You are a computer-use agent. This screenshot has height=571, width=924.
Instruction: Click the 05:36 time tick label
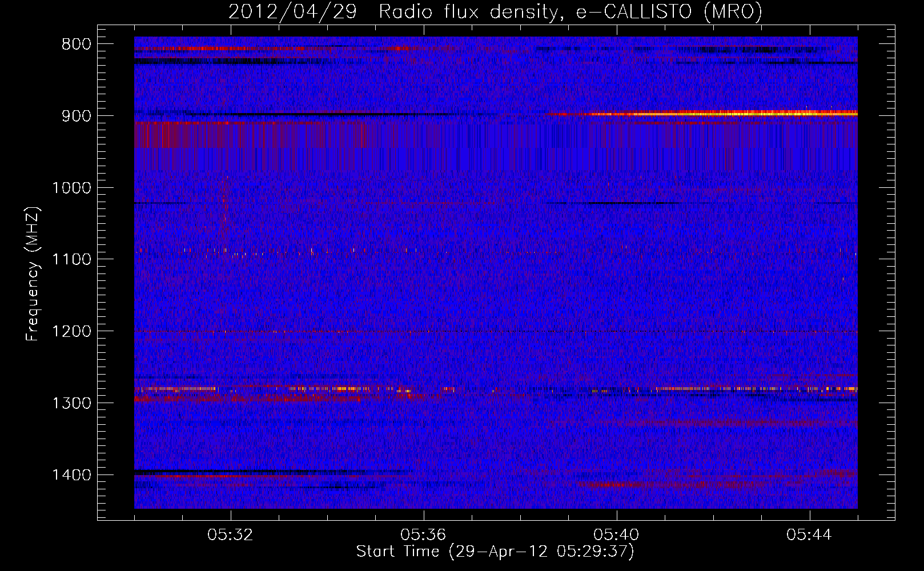[423, 535]
